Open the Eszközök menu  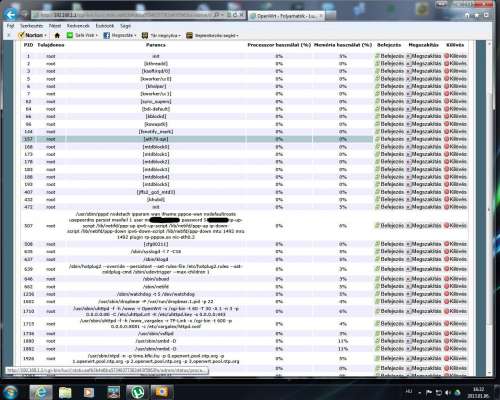(105, 26)
